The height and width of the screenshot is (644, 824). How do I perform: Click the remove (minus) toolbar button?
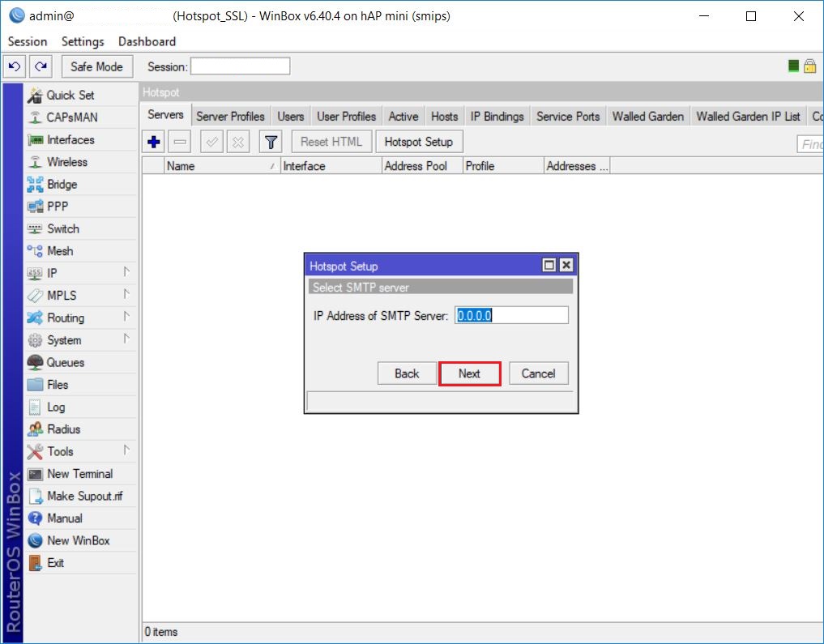coord(180,142)
